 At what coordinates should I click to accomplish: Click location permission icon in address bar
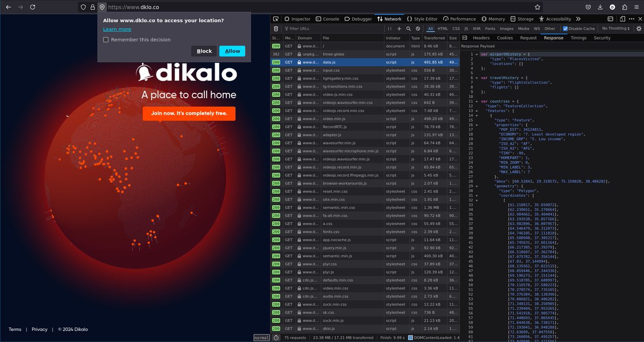tap(101, 7)
